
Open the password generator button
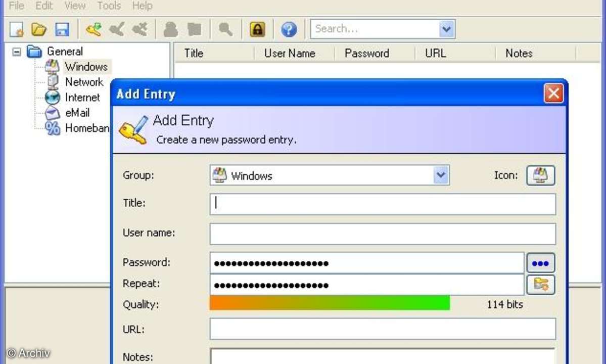(541, 285)
